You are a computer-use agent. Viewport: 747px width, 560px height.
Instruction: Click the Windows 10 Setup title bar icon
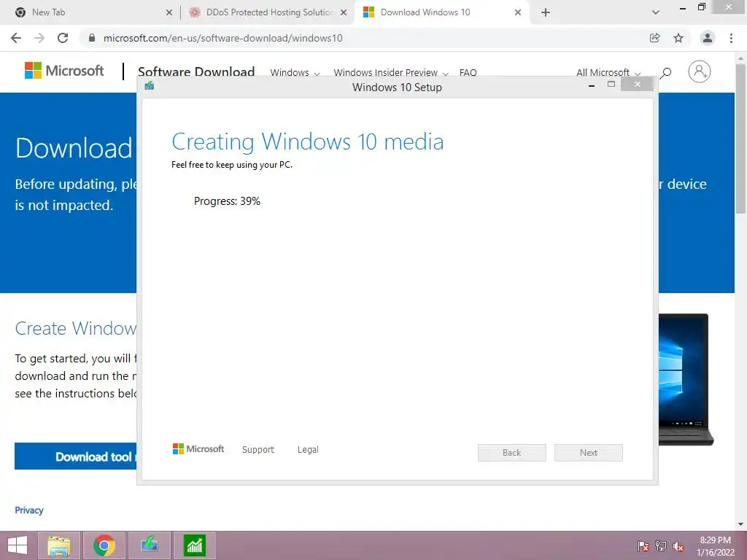point(150,86)
